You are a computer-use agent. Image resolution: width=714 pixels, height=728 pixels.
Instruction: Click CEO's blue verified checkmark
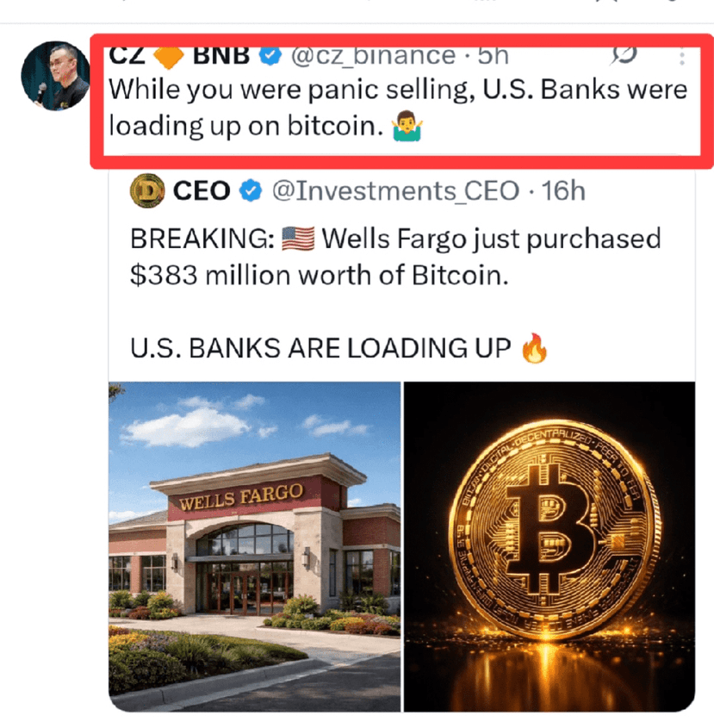[x=251, y=190]
